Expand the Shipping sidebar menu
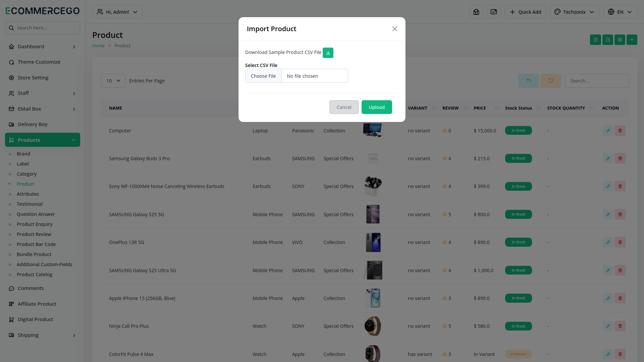Image resolution: width=644 pixels, height=362 pixels. point(43,335)
